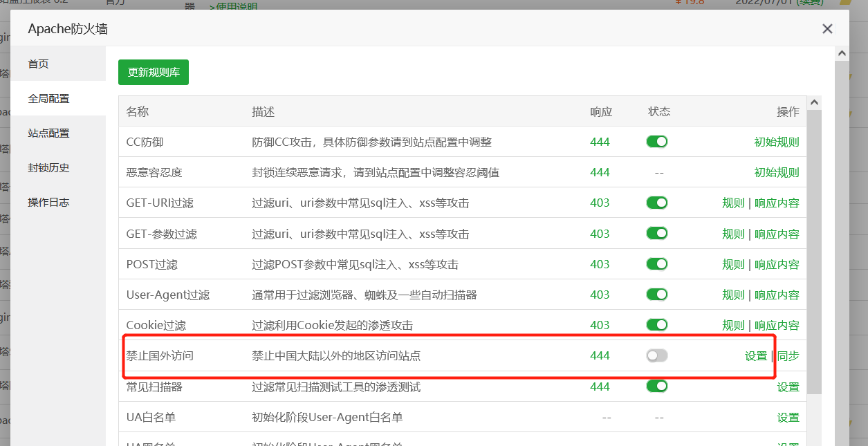Click table scrollbar up arrow
The image size is (868, 446).
815,102
